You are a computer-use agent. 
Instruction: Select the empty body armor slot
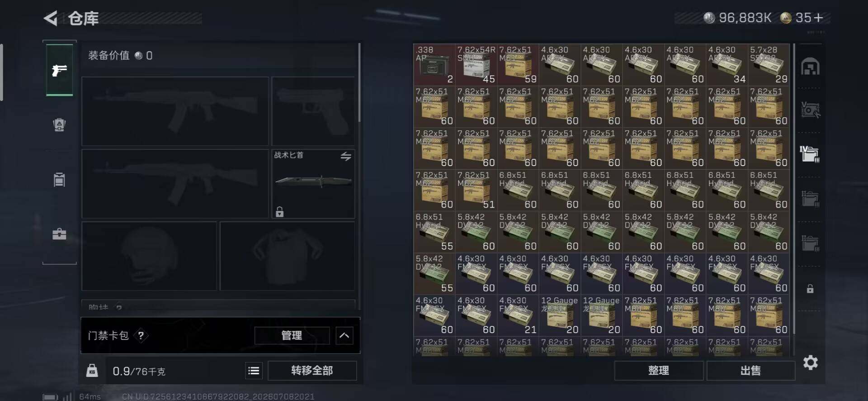coord(287,256)
